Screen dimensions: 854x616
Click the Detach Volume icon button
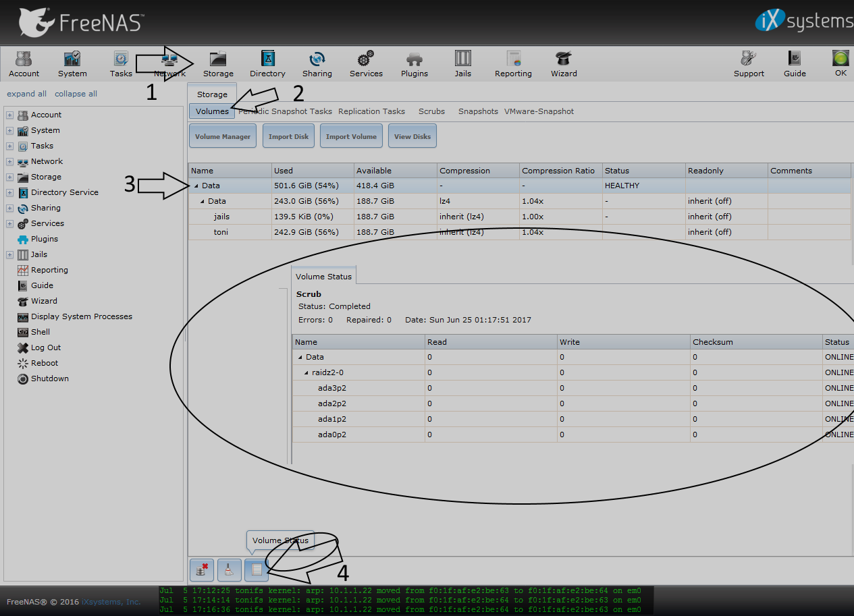tap(202, 570)
